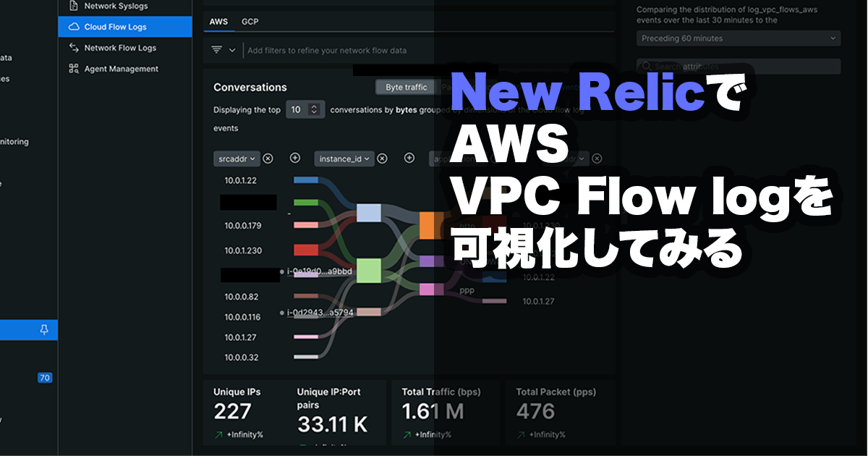Remove the instance_id dimension
868x456 pixels.
click(x=383, y=159)
